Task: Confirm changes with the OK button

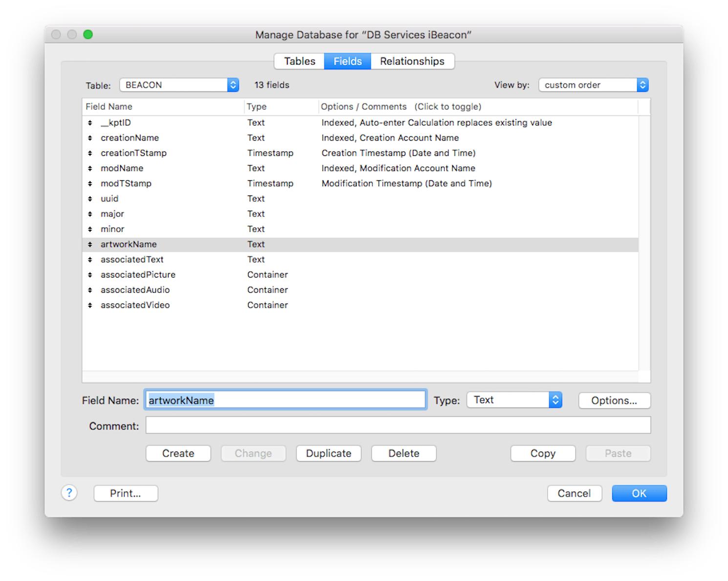Action: (x=639, y=494)
